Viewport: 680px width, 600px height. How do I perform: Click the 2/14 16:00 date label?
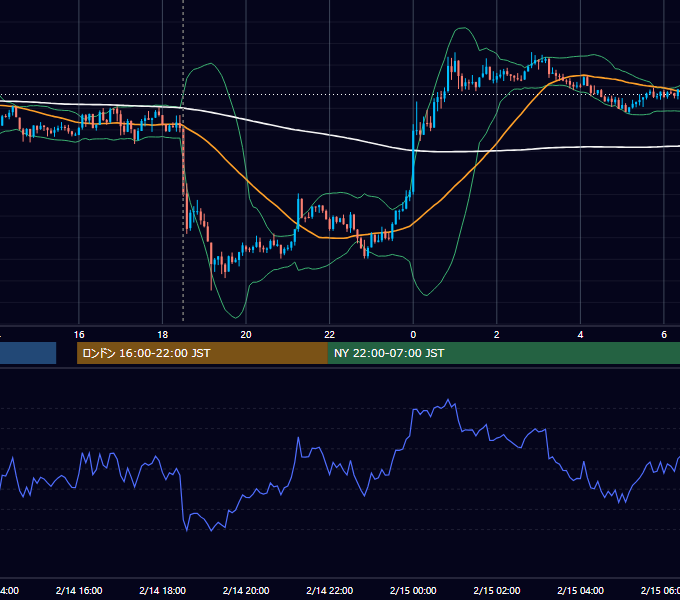tap(79, 590)
